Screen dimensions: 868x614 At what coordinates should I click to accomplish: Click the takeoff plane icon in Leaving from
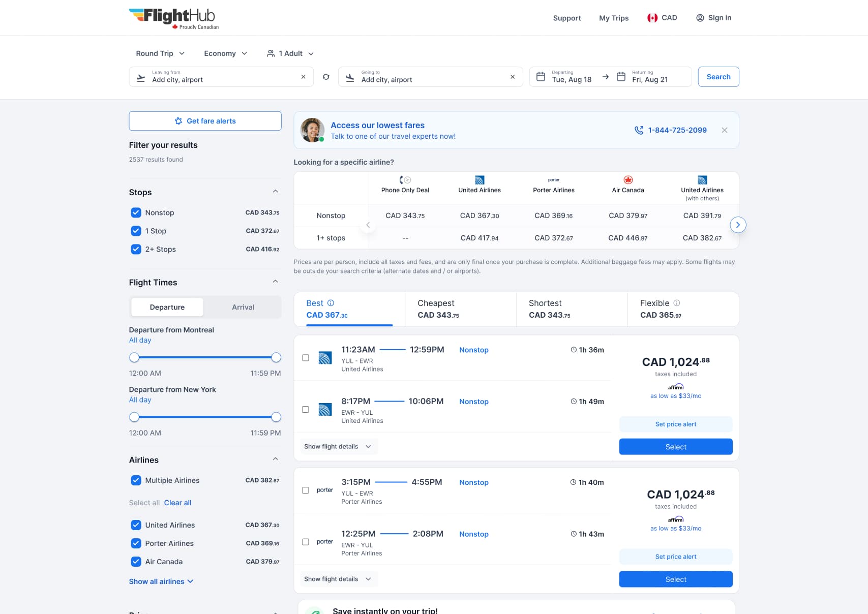pyautogui.click(x=141, y=77)
